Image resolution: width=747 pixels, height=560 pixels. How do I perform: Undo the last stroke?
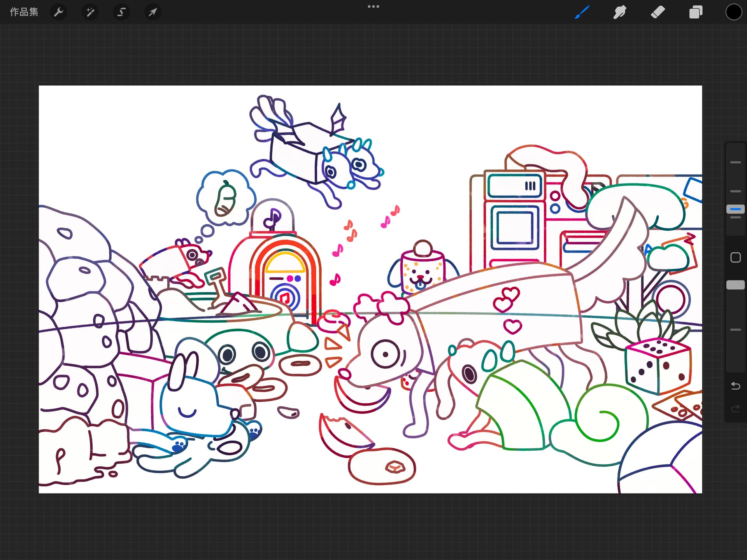735,386
